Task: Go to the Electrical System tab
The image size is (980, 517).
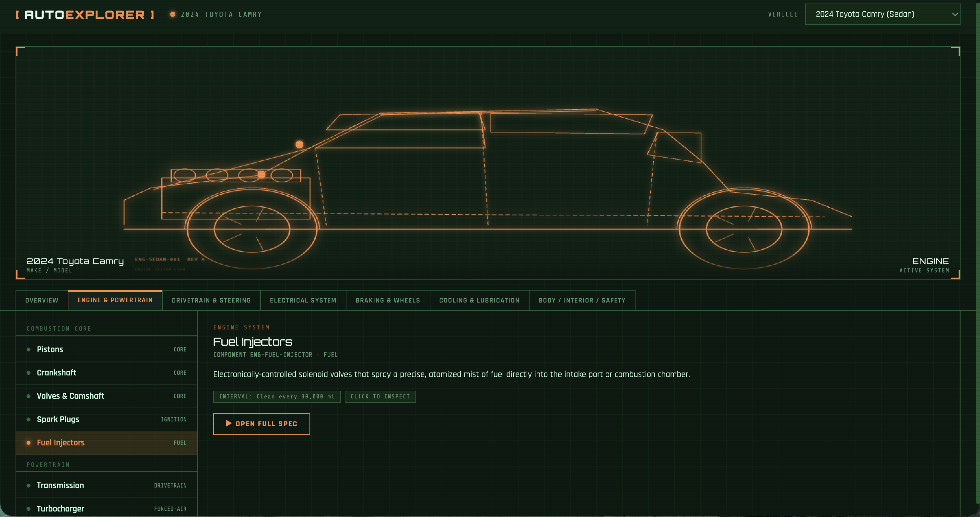Action: 303,300
